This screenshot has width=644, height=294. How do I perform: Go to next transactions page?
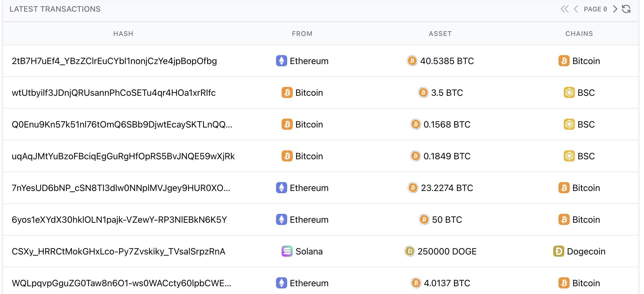(x=615, y=9)
